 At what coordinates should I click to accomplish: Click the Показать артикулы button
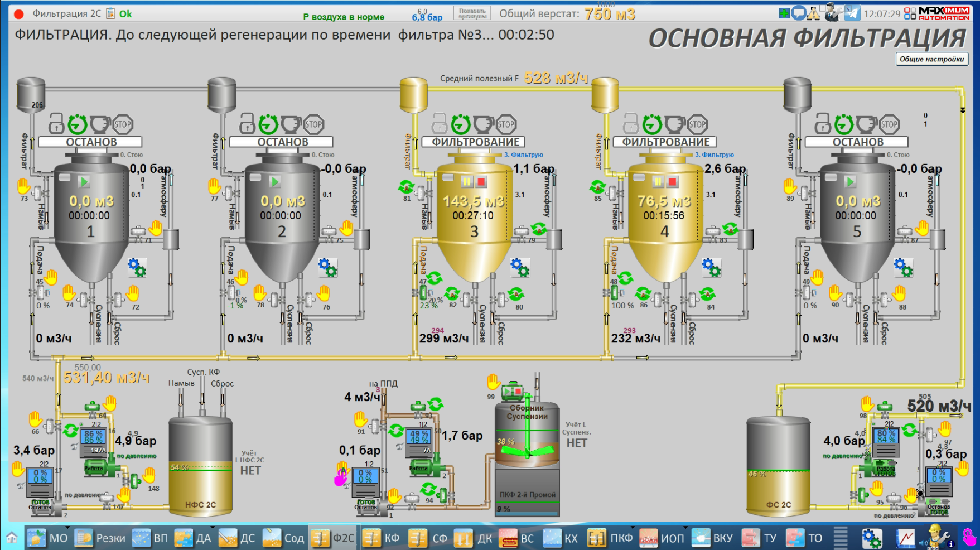click(472, 13)
